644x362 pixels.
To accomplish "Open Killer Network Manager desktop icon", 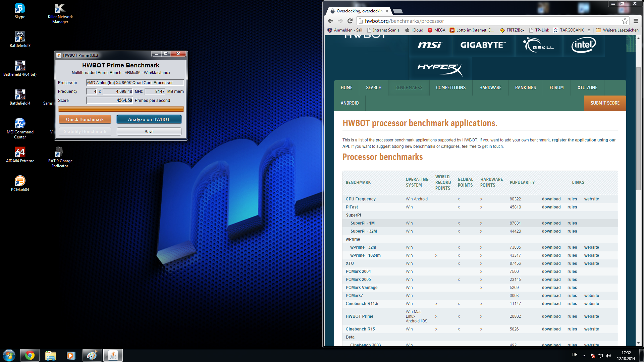I will (60, 13).
